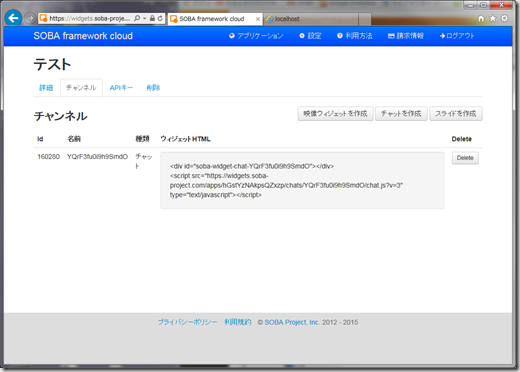Open favorites star icon

[493, 18]
